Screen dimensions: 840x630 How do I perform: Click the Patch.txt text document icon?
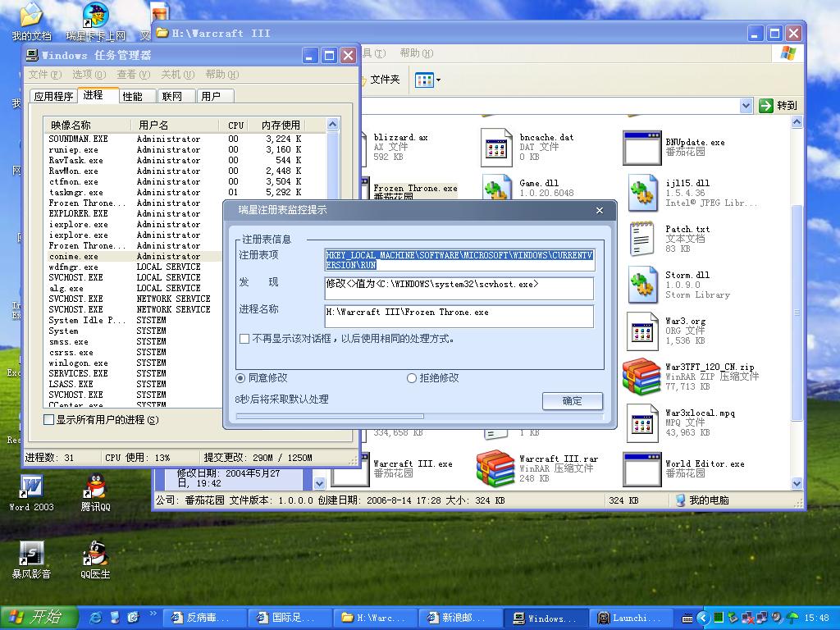642,239
